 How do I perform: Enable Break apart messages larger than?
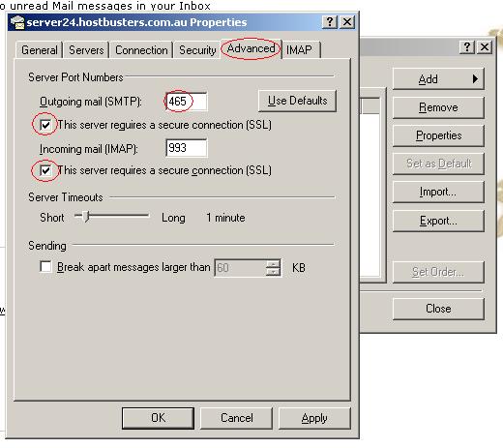click(45, 267)
